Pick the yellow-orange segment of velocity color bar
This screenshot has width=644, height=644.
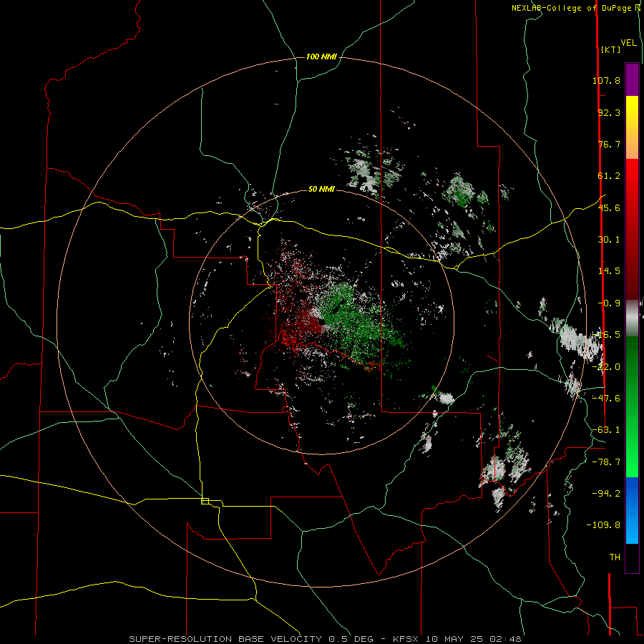(632, 127)
